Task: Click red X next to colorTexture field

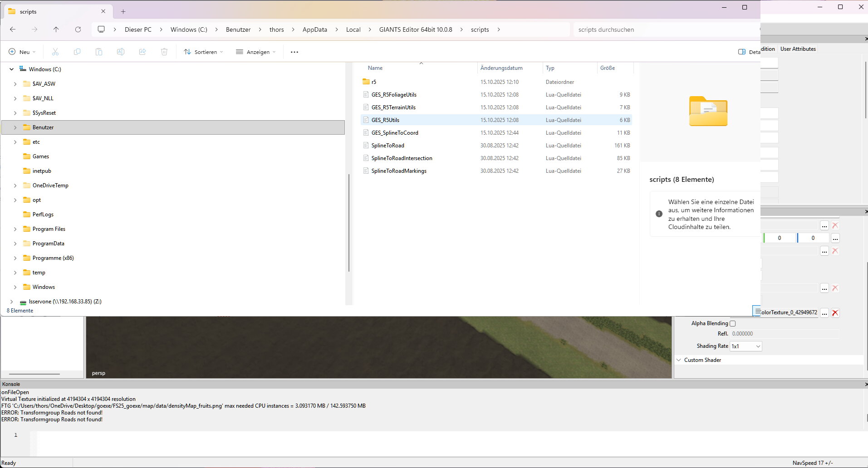Action: click(x=835, y=313)
